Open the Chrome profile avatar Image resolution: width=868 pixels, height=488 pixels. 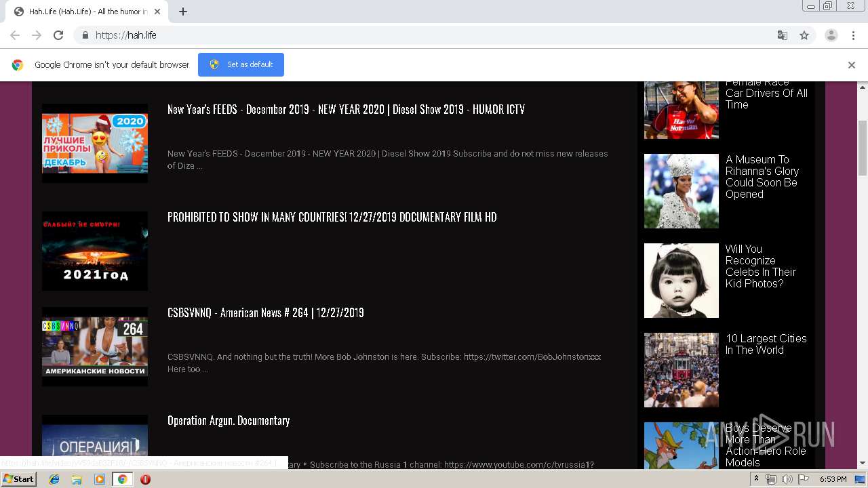(x=831, y=35)
